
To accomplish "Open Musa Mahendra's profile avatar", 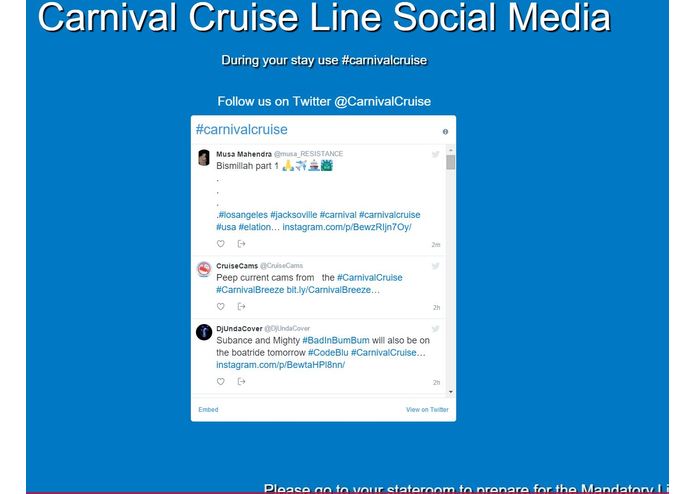I will pos(204,158).
